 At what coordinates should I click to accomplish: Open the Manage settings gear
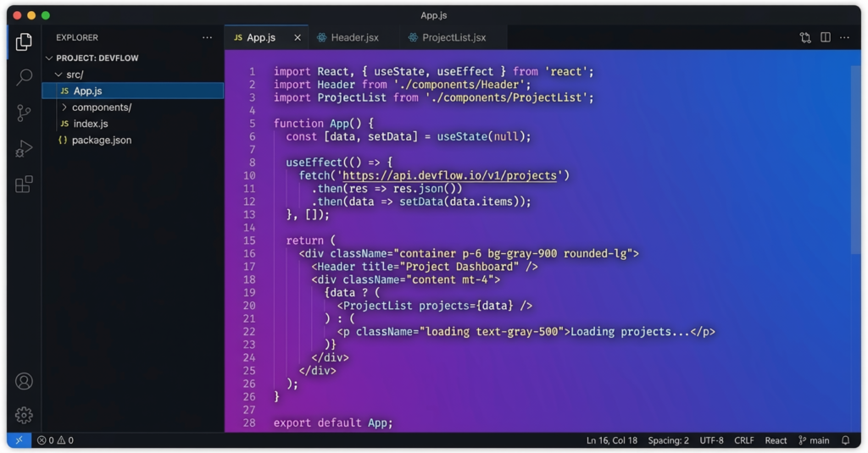[24, 415]
